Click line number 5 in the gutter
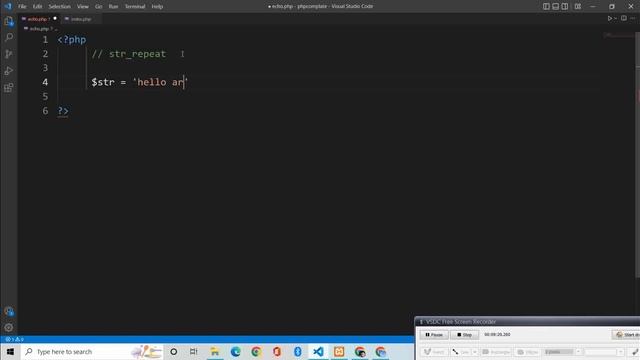The image size is (640, 360). coord(45,96)
